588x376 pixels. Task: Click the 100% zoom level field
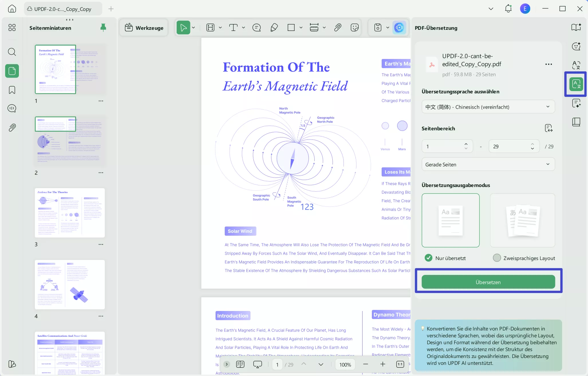[345, 365]
